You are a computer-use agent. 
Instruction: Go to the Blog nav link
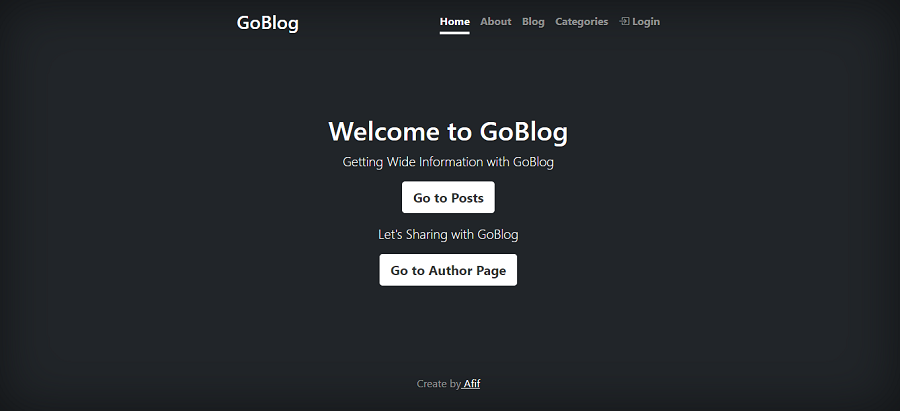click(533, 22)
